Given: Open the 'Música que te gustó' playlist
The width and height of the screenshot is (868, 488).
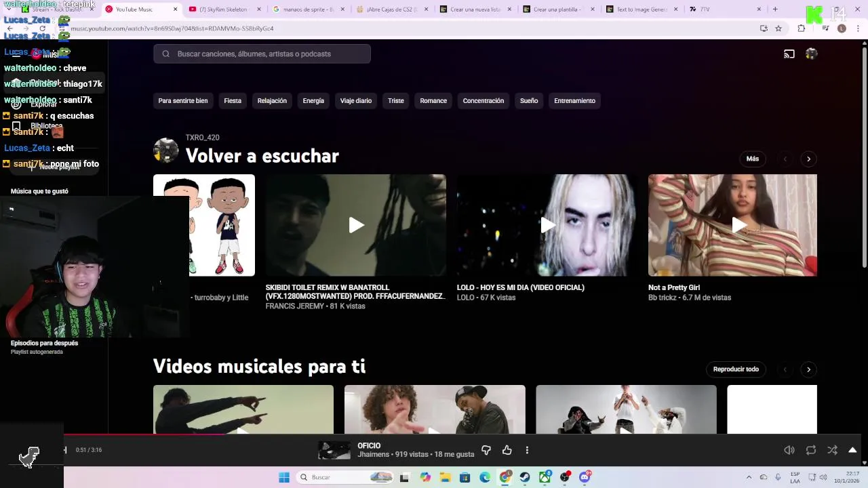Looking at the screenshot, I should coord(39,191).
